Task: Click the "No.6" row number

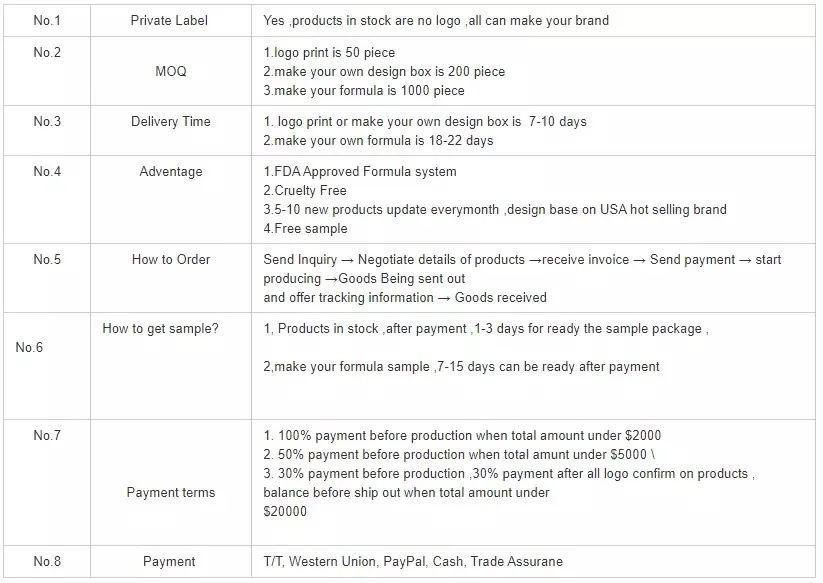Action: pyautogui.click(x=30, y=348)
